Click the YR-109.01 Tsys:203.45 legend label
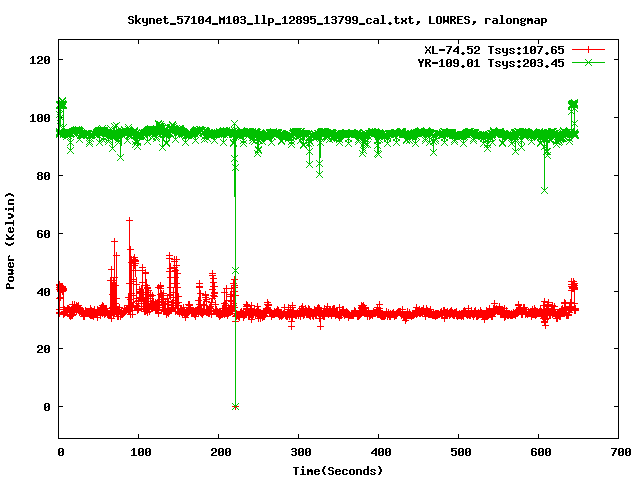Image resolution: width=640 pixels, height=480 pixels. pos(491,63)
